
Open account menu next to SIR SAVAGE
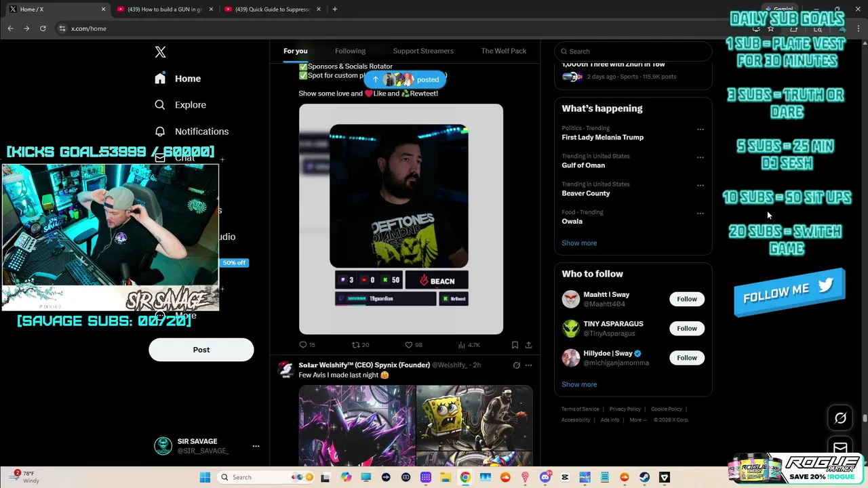(x=256, y=446)
